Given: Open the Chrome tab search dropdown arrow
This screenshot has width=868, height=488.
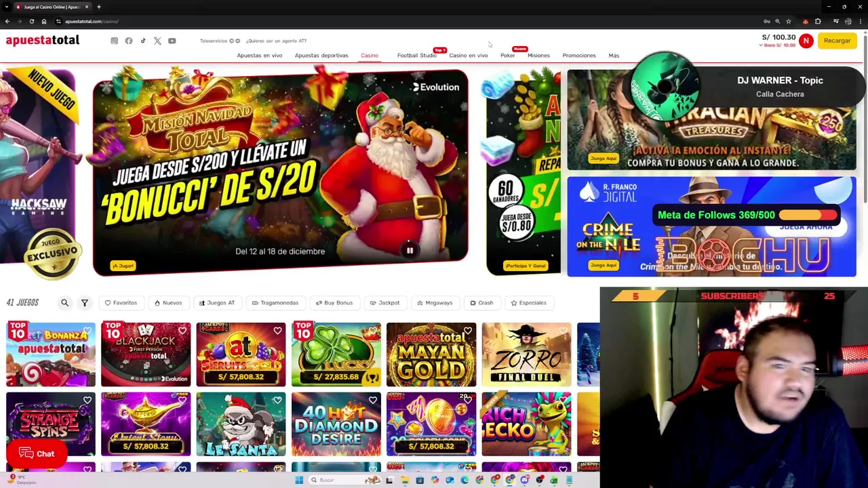Looking at the screenshot, I should [x=7, y=7].
